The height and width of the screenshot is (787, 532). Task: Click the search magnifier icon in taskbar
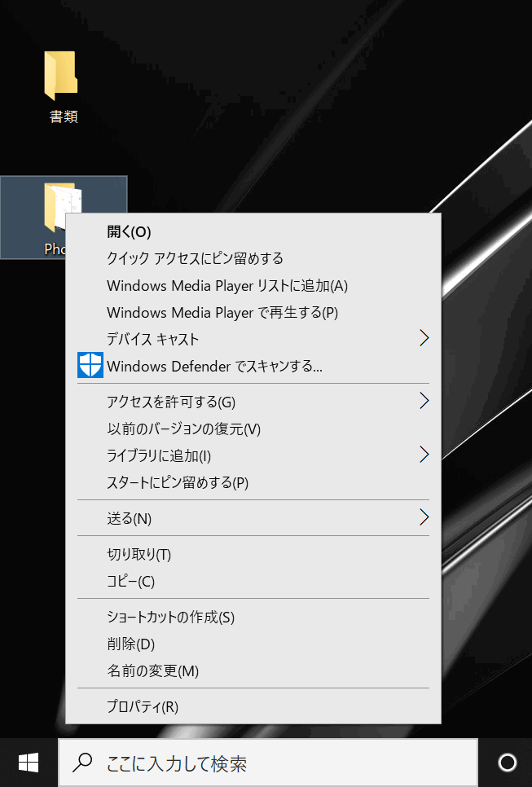point(82,763)
